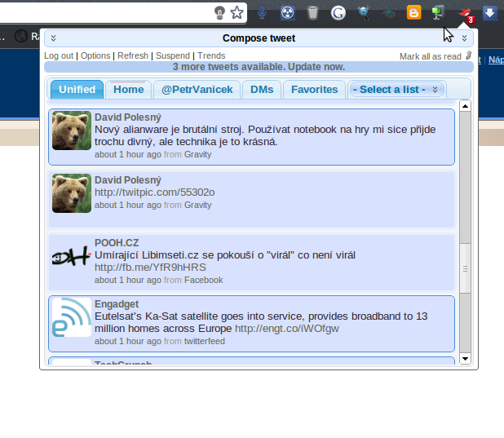Click the POOH.CZ avatar image

[72, 256]
